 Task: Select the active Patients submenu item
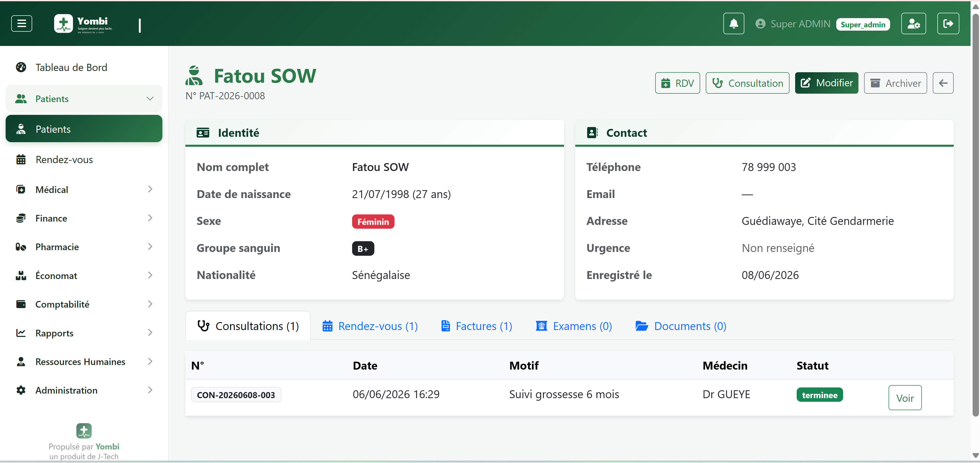coord(84,129)
